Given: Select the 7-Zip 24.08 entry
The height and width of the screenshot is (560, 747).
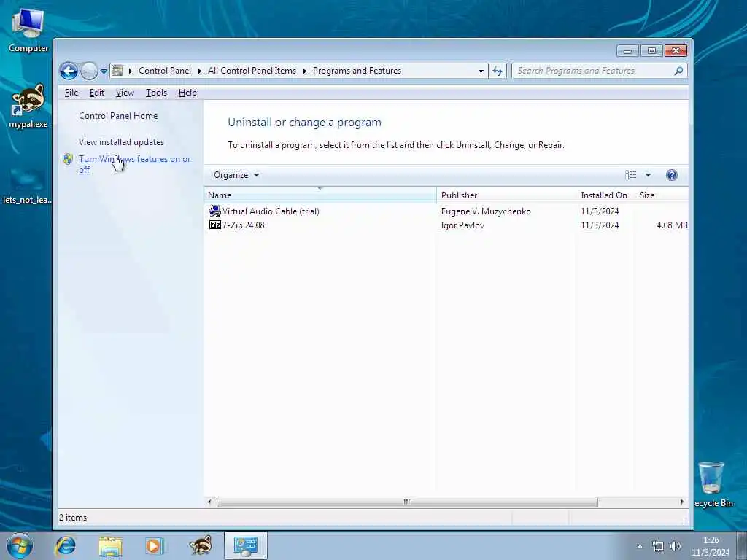Looking at the screenshot, I should (x=243, y=225).
